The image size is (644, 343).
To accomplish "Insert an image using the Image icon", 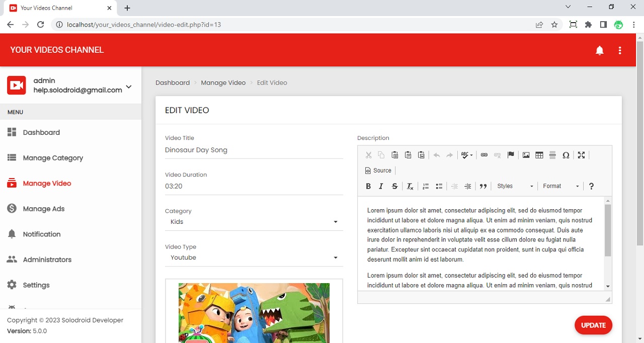I will tap(526, 155).
